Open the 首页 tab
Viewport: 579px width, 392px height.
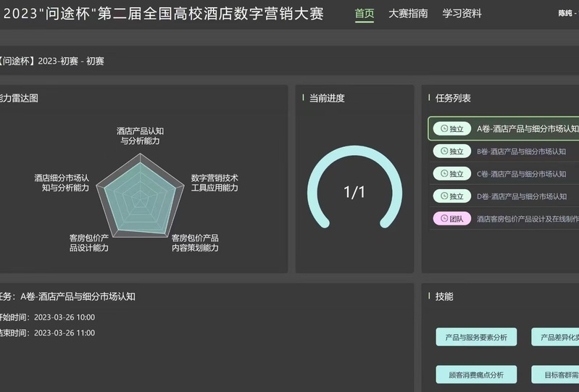[x=365, y=14]
